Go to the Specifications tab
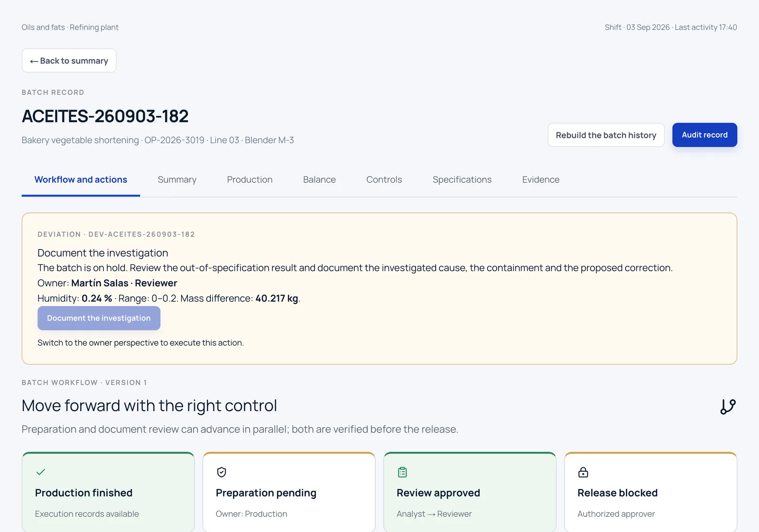The image size is (759, 532). (462, 180)
